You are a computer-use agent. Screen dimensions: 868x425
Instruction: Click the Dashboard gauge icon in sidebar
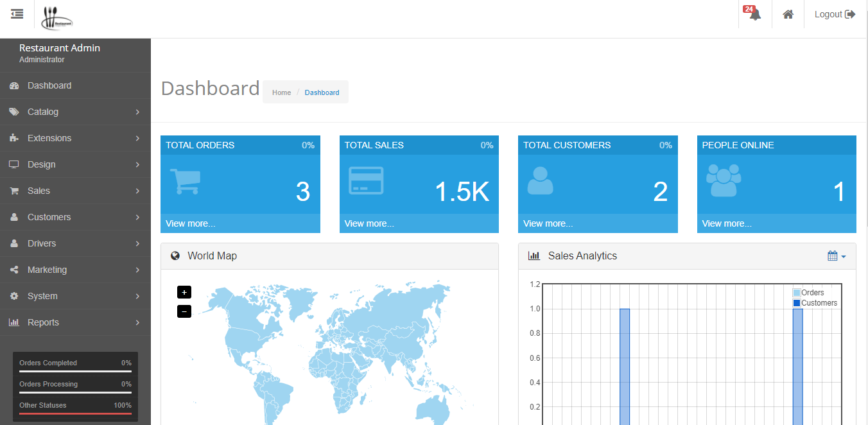pyautogui.click(x=14, y=85)
